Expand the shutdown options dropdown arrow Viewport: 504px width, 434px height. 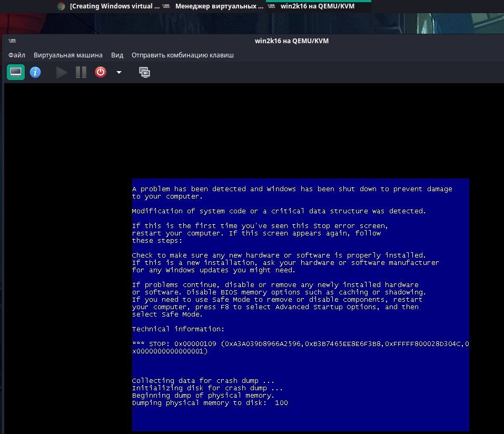[x=119, y=72]
